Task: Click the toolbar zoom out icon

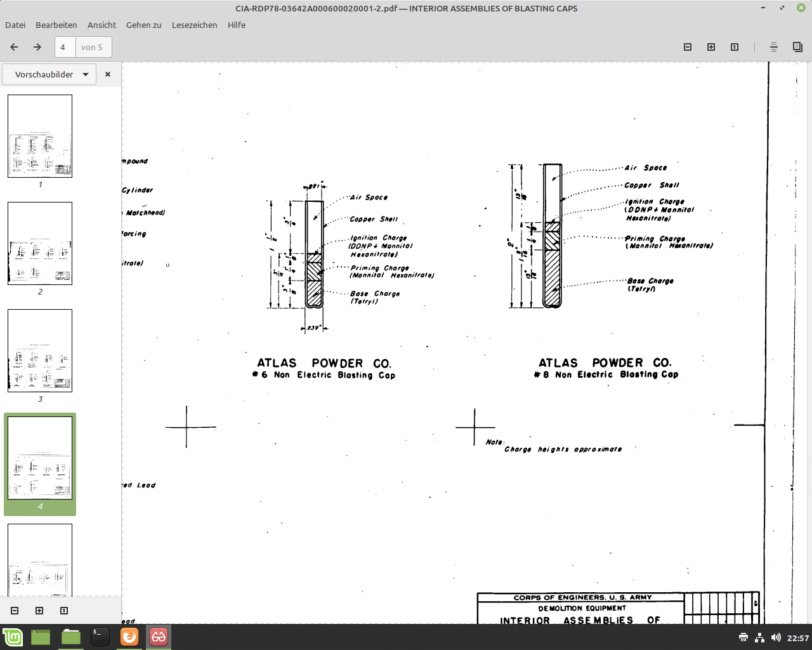Action: click(688, 47)
